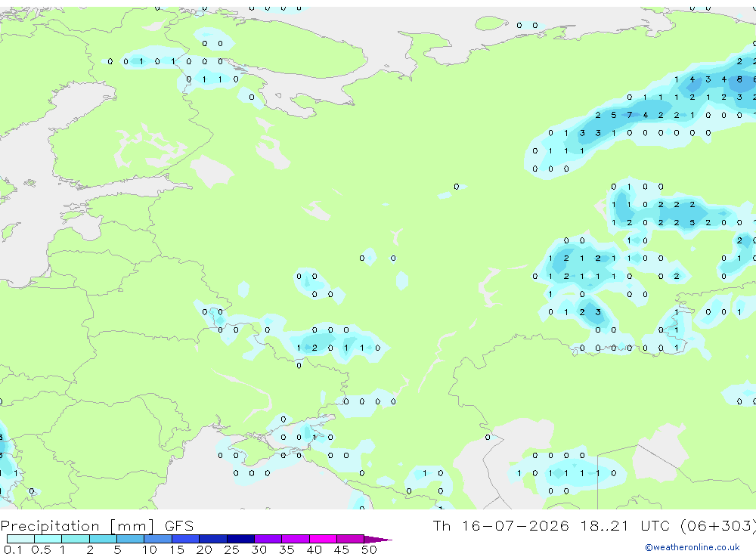Pick the legend swatch between 15 and 20
The height and width of the screenshot is (554, 756).
tap(186, 539)
